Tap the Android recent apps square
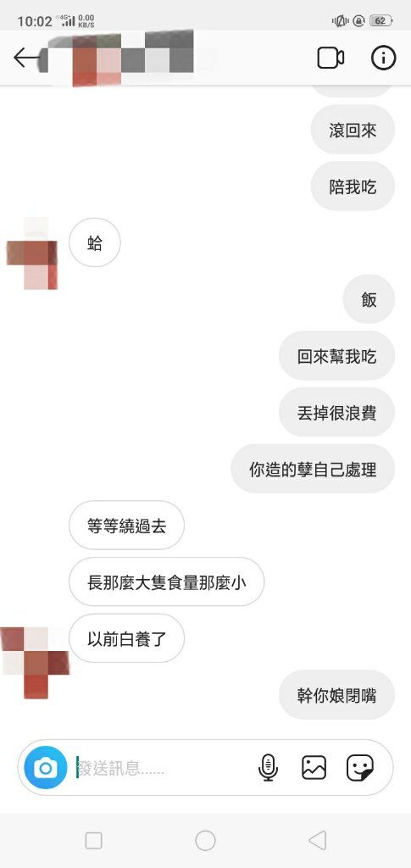Screen dimensions: 411x868 [93, 841]
